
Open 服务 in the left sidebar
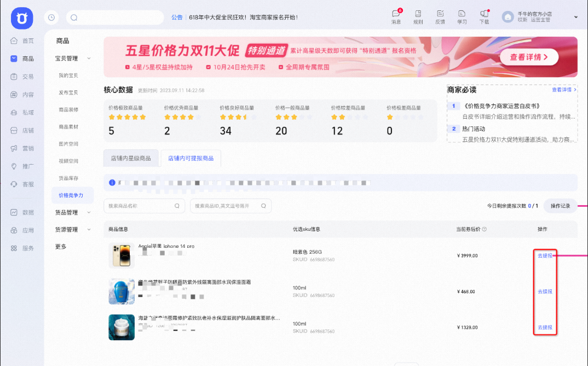point(22,248)
